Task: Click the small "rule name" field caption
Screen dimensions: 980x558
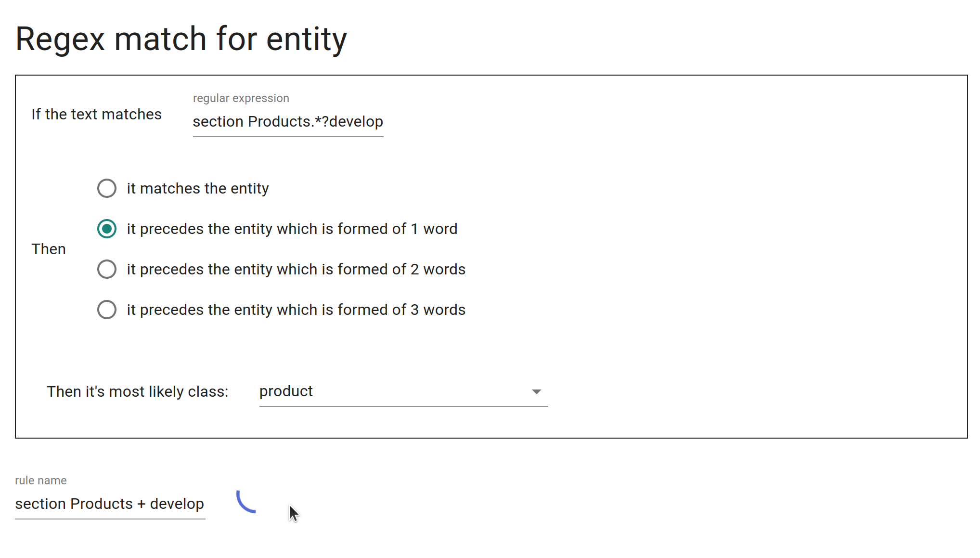Action: 41,480
